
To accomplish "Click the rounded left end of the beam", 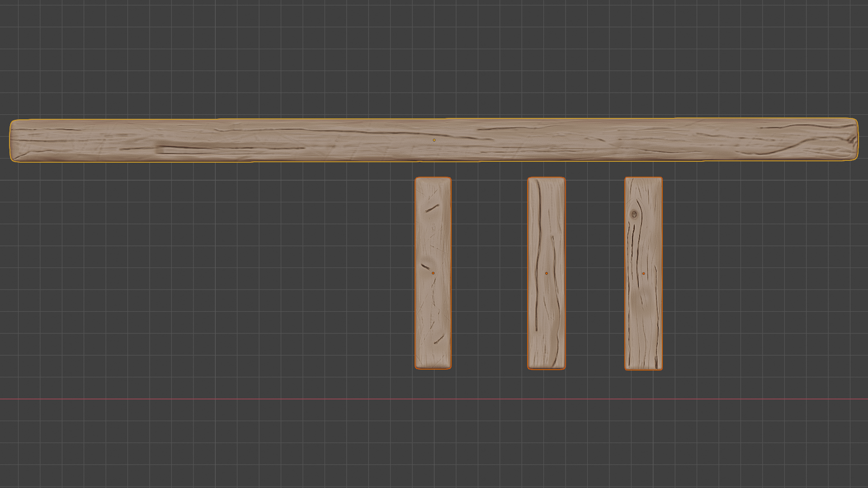I will 14,140.
